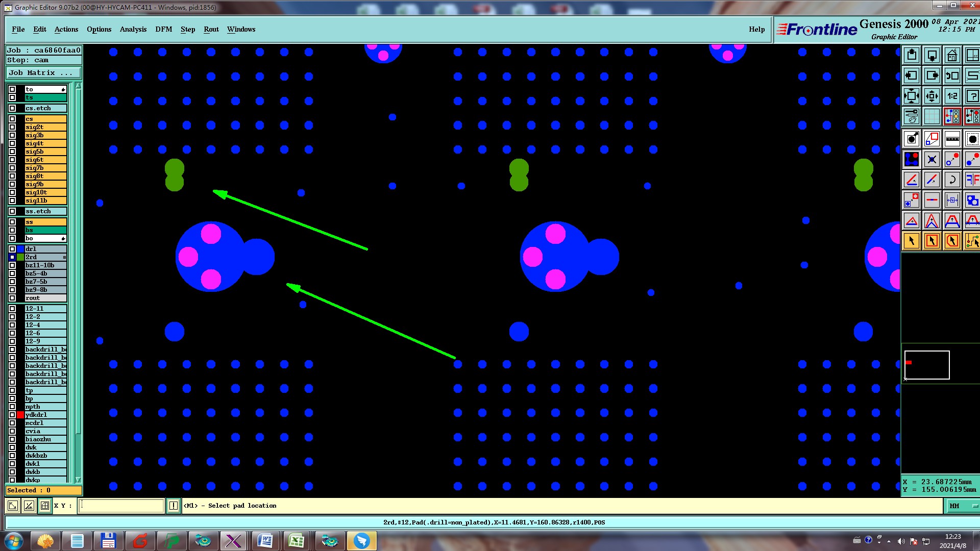Toggle checkbox for sig2t layer
The width and height of the screenshot is (980, 551).
(12, 127)
